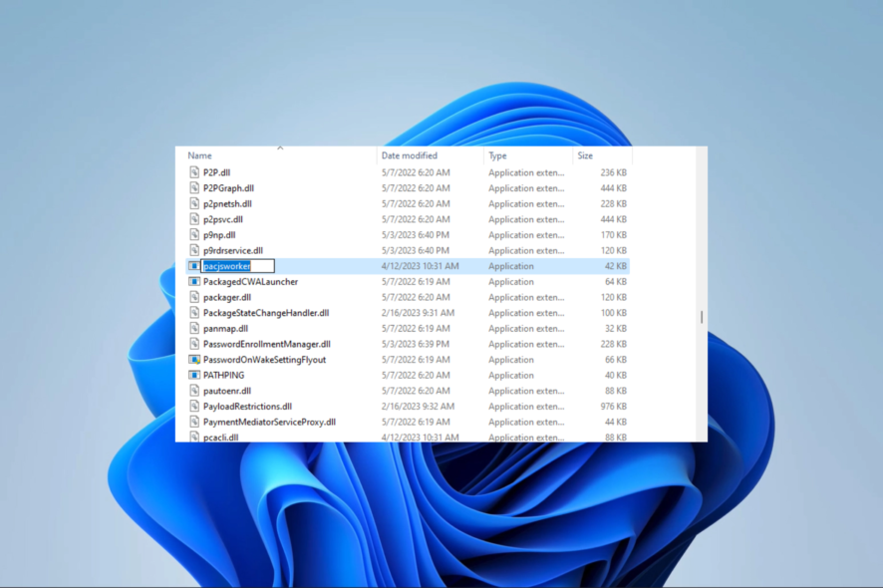Screen dimensions: 883x588
Task: Select the PATHPING application icon
Action: [x=194, y=375]
